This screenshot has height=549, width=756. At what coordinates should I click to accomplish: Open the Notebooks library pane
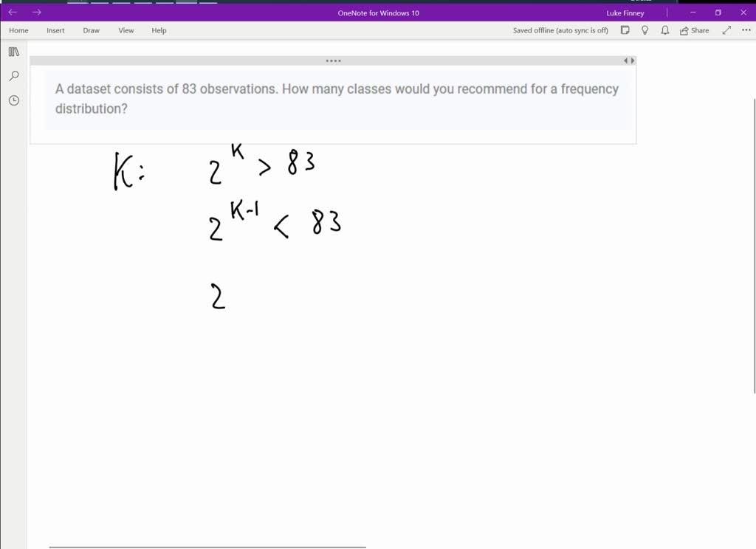tap(13, 52)
